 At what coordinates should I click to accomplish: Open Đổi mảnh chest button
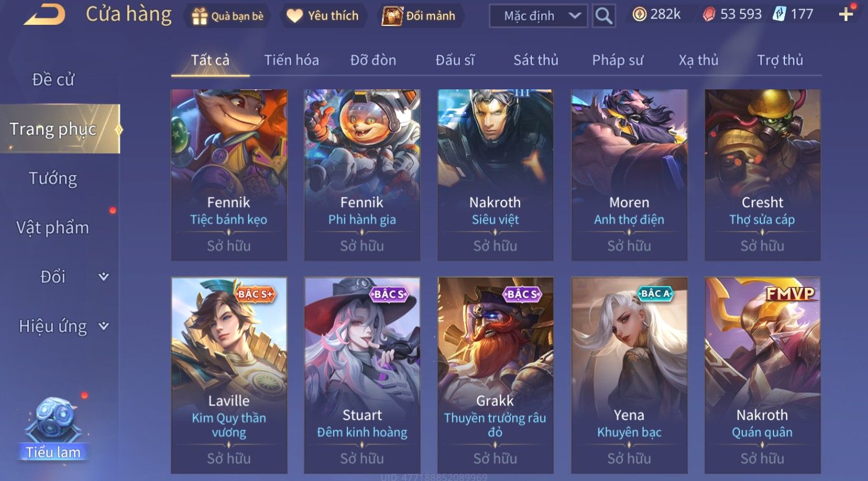coord(420,16)
